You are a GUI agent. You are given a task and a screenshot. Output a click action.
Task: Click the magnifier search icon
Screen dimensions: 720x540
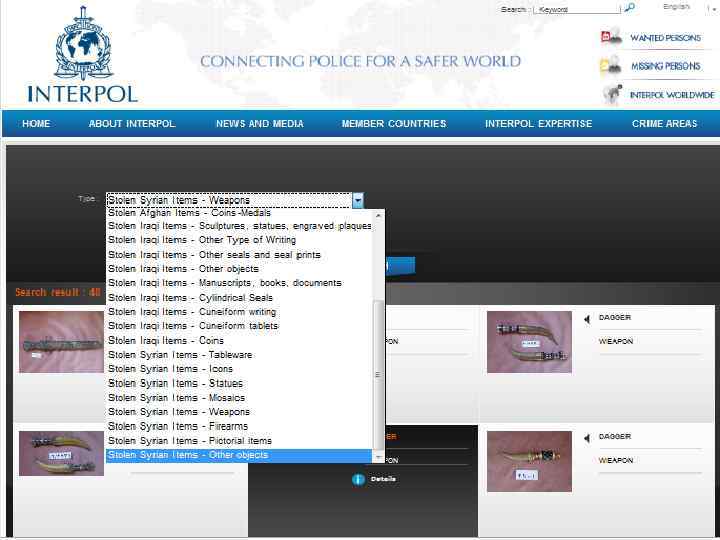[x=630, y=8]
